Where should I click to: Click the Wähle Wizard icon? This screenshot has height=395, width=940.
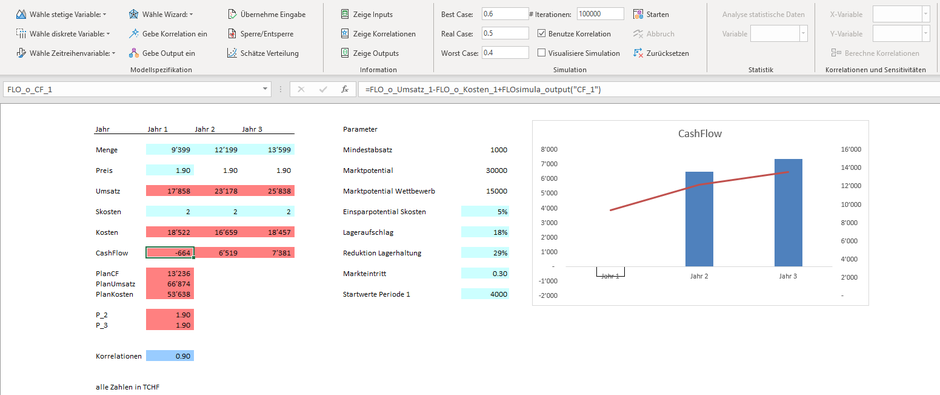[134, 14]
